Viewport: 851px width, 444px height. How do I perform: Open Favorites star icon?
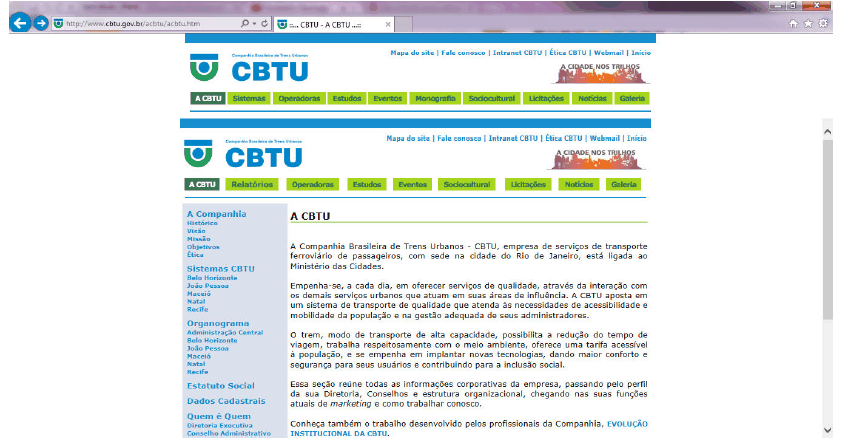[x=808, y=23]
